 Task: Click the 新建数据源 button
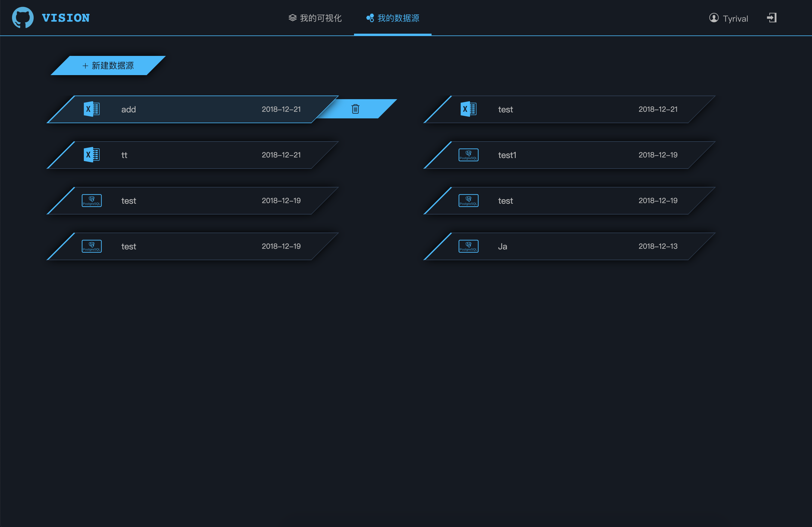tap(108, 65)
